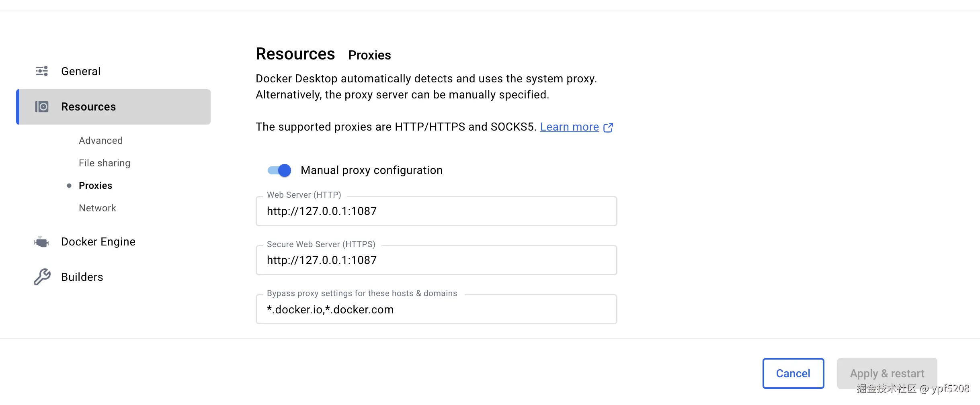Focus the Secure Web Server (HTTPS) field
This screenshot has height=405, width=980.
436,260
